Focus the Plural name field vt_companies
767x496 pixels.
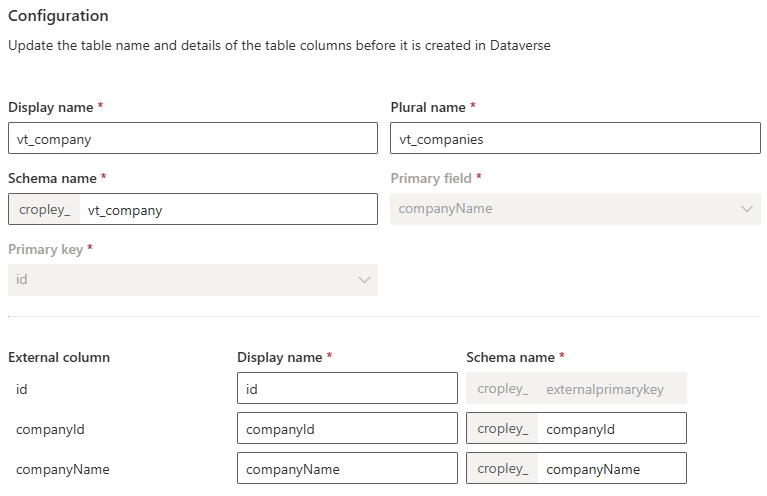point(575,138)
